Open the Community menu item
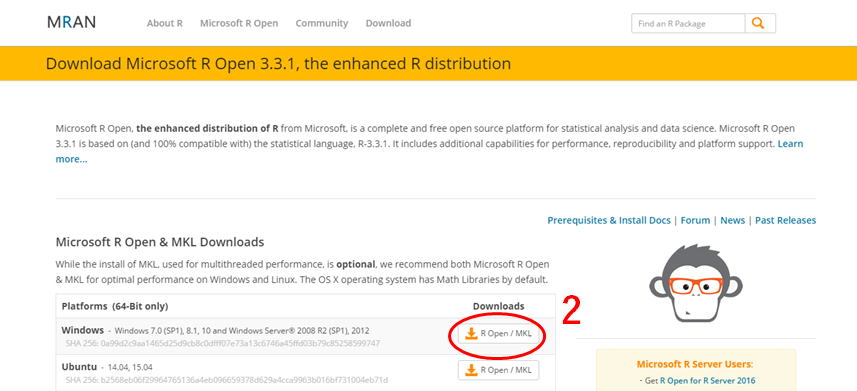Viewport: 857px width, 391px height. point(322,23)
